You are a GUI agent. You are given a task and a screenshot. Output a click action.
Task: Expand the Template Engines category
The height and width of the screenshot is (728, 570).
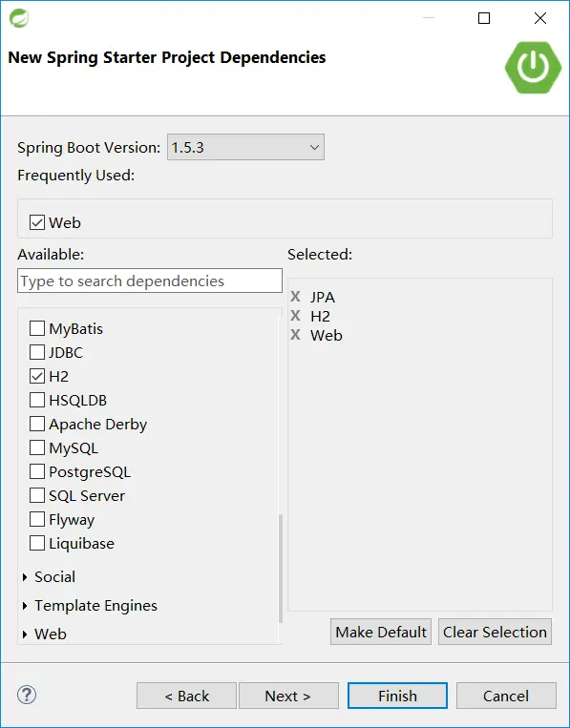[25, 606]
